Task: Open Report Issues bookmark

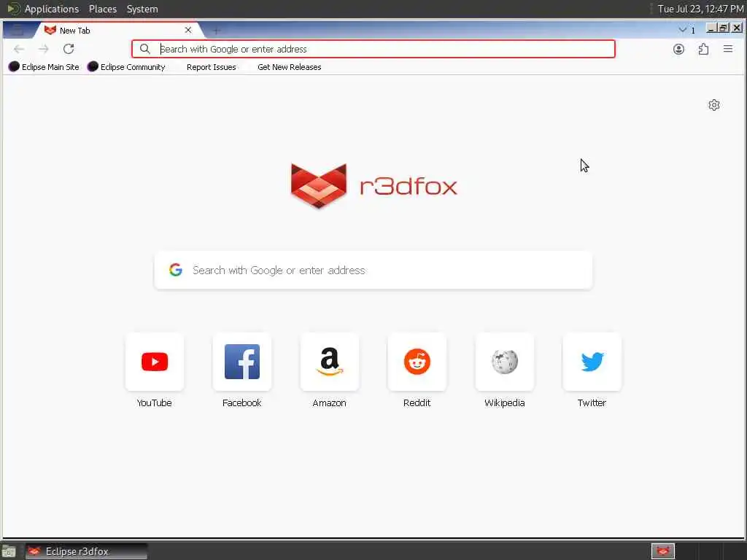Action: pos(211,67)
